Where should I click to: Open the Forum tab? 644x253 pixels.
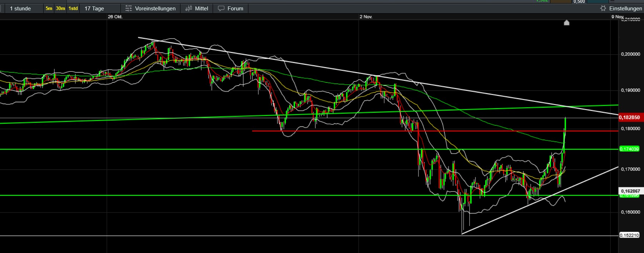(x=235, y=8)
